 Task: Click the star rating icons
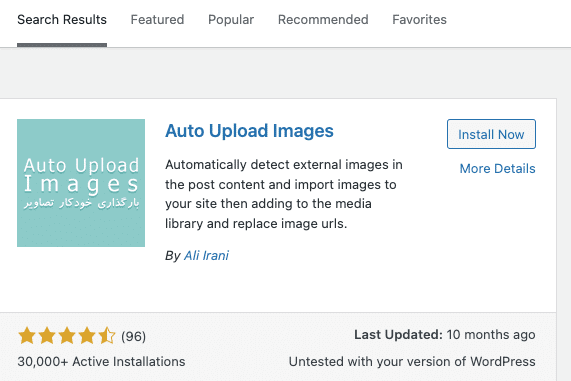(x=67, y=336)
